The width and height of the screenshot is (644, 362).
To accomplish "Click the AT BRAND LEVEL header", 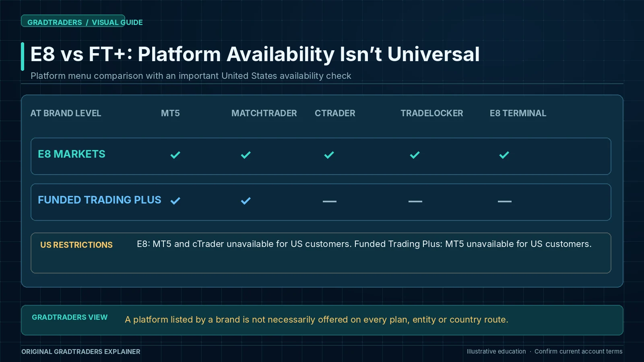I will tap(66, 113).
